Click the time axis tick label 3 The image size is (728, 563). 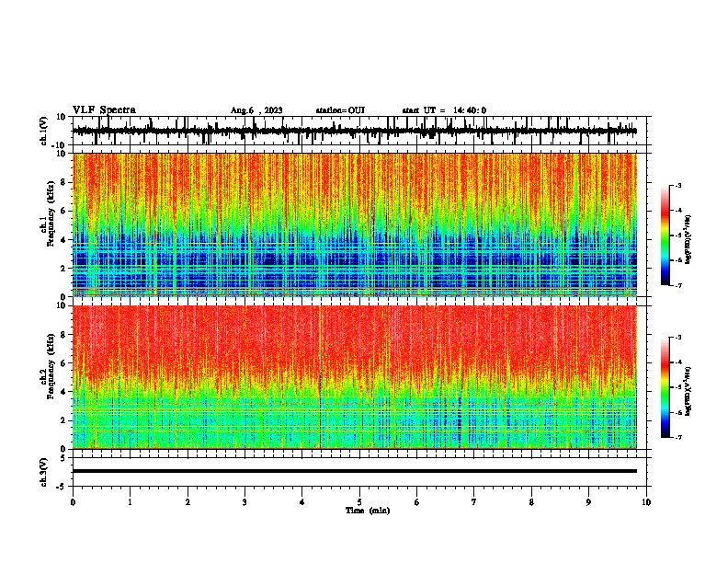245,502
